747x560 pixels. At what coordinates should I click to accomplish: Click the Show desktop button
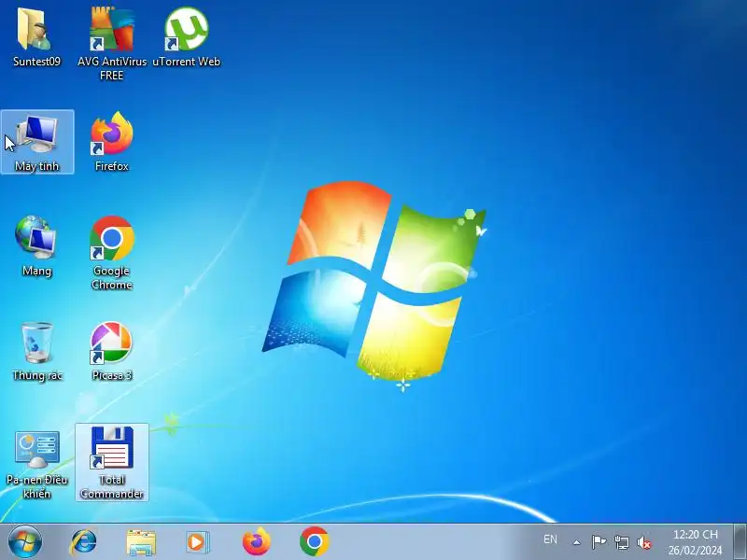[740, 542]
